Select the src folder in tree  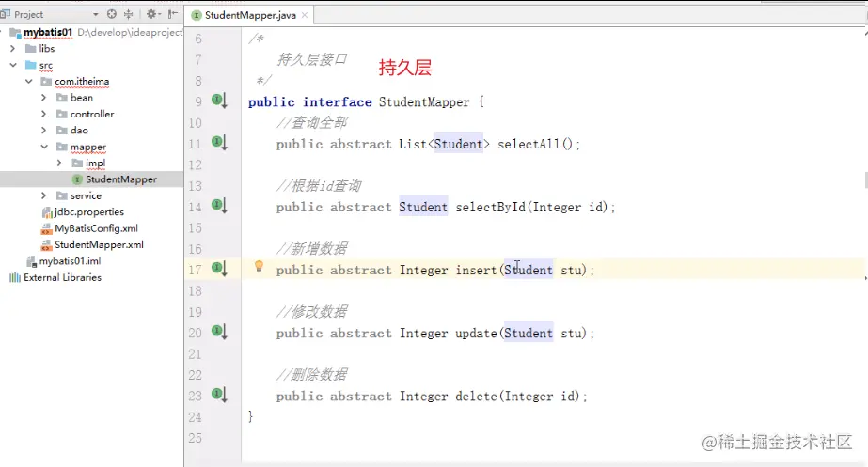click(x=46, y=65)
